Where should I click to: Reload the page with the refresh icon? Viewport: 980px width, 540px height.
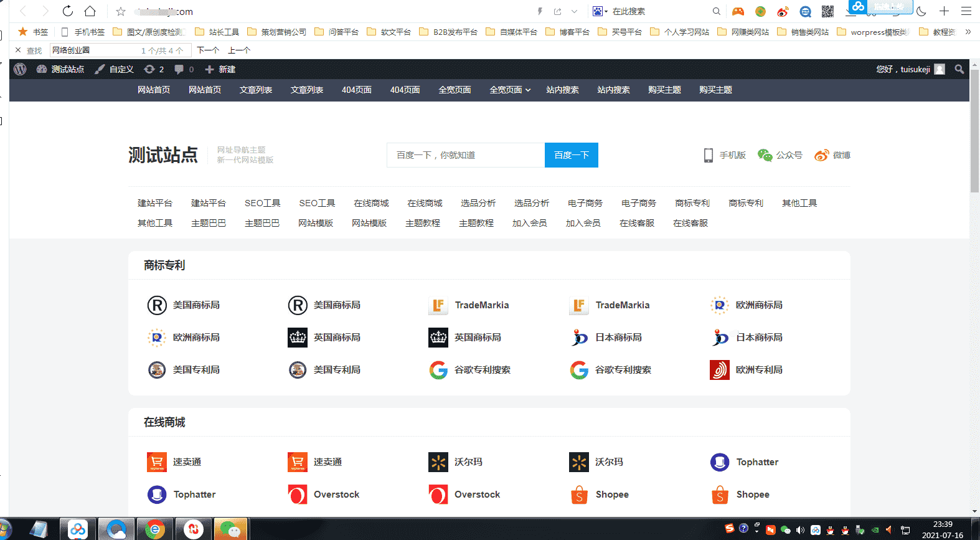click(x=68, y=11)
